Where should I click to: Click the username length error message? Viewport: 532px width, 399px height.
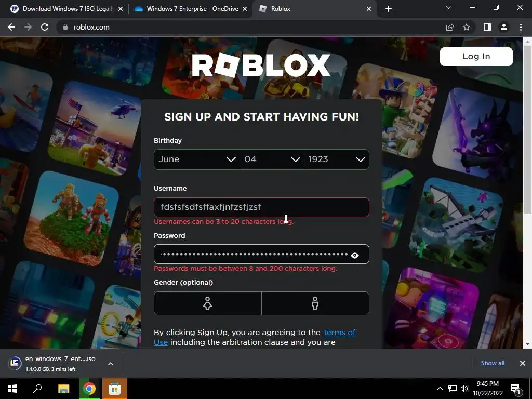[224, 221]
